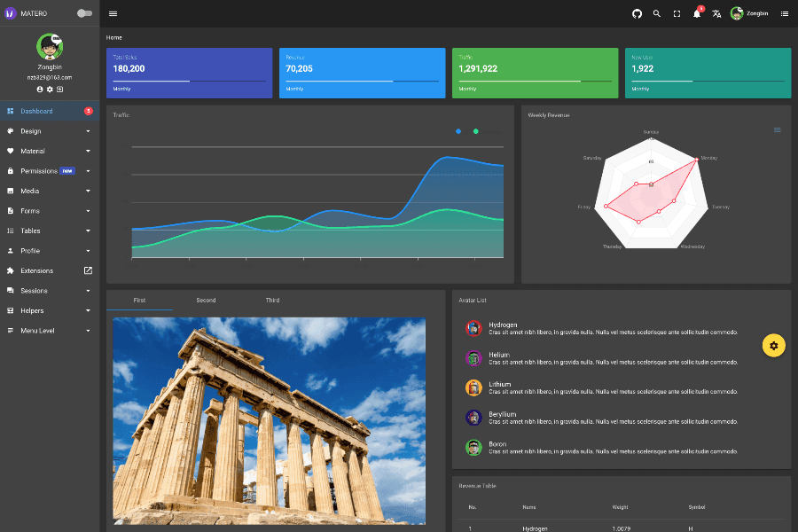Open settings via the yellow floating gear
Image resolution: width=798 pixels, height=532 pixels.
click(773, 346)
